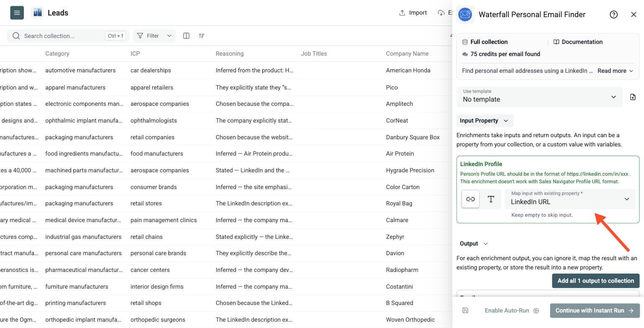
Task: Open the LinkedIn URL property dropdown
Action: [570, 199]
